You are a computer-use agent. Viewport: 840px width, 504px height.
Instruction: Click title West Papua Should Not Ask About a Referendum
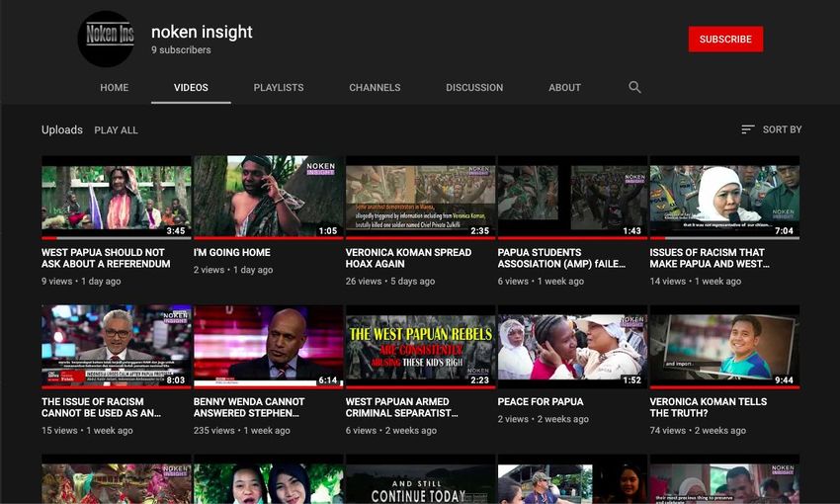coord(106,258)
